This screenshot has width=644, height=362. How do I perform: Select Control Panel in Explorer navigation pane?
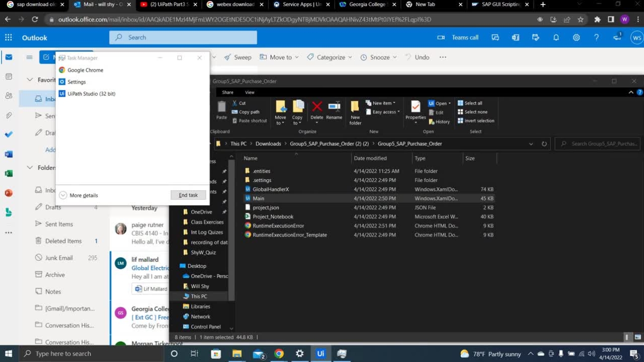206,327
